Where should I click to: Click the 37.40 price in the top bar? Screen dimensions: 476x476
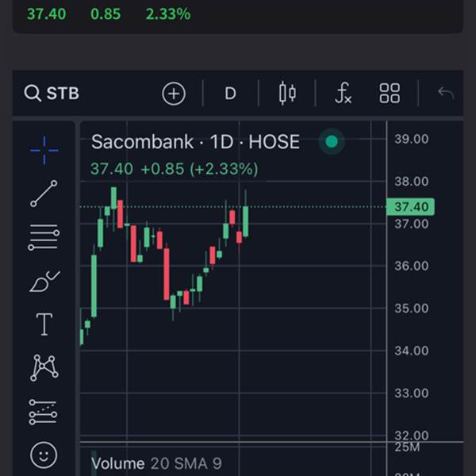47,14
